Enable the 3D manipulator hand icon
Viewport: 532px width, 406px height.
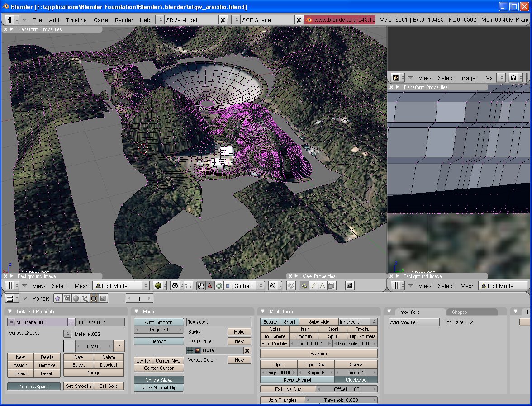click(x=201, y=286)
